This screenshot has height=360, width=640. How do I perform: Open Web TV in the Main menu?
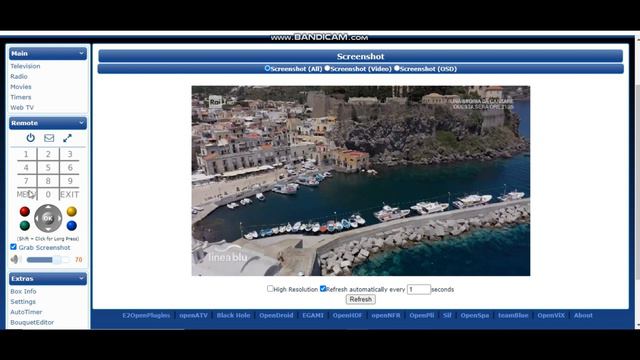[x=22, y=108]
